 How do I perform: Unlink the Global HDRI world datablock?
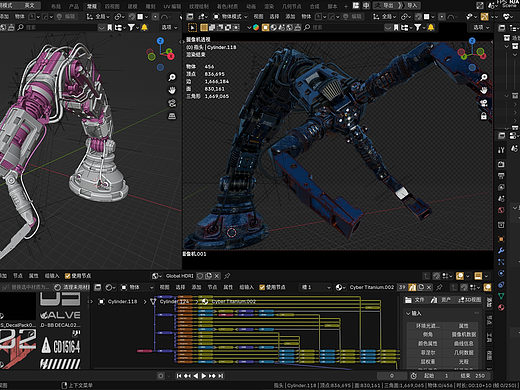[217, 276]
